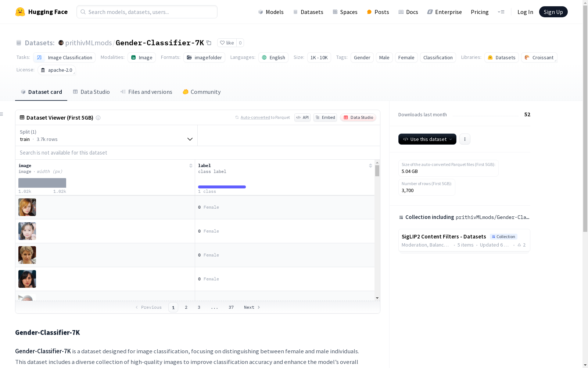Click the like count number
The image size is (588, 368).
coord(240,43)
